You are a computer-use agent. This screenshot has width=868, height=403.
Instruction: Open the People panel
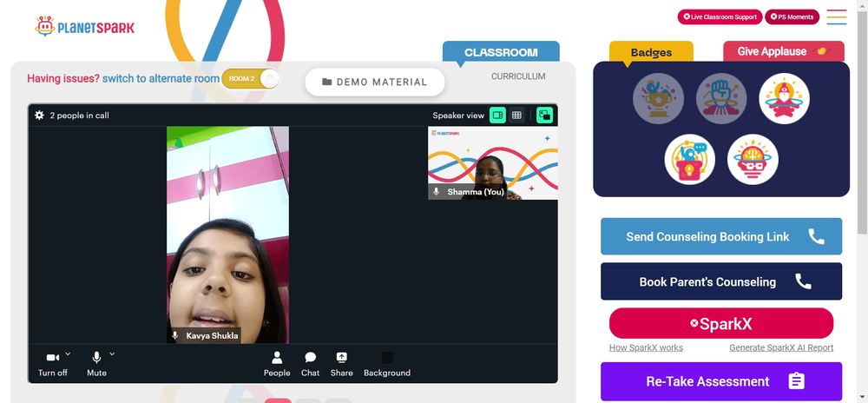coord(277,364)
